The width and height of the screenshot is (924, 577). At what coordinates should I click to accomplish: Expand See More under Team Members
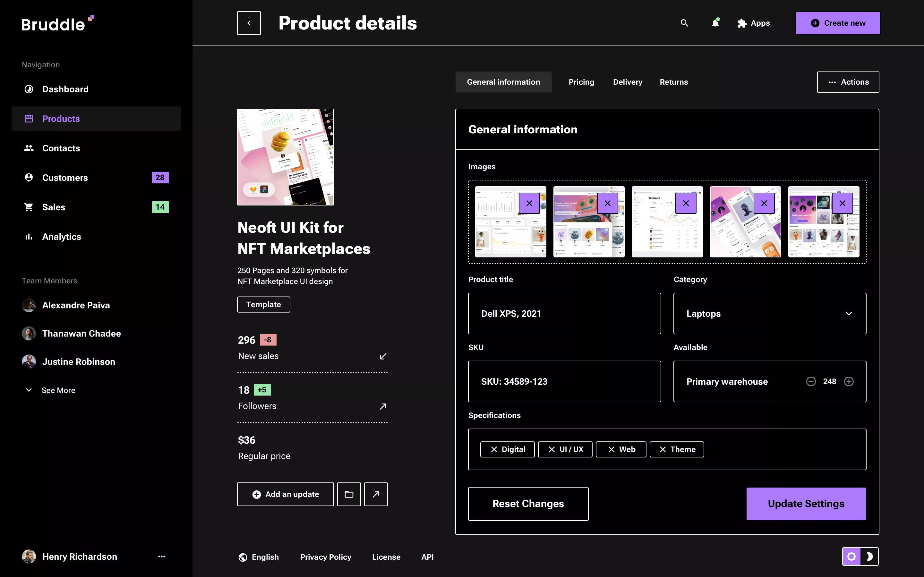58,390
